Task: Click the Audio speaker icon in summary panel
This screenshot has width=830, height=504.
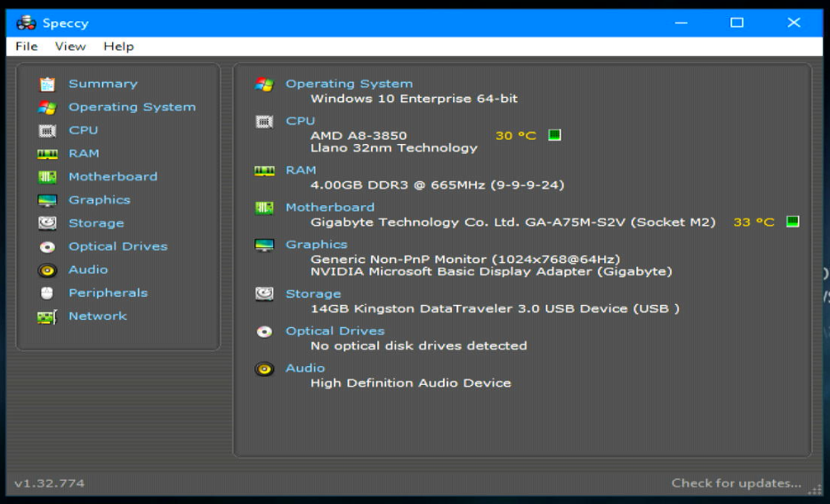Action: [264, 369]
